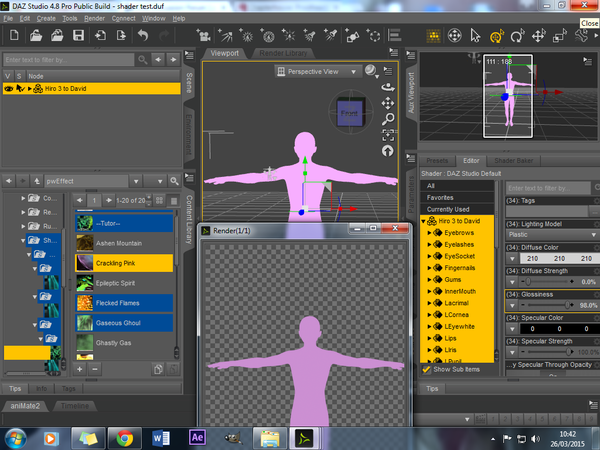The image size is (600, 450).
Task: Collapse Hiro 3 to David in surfaces list
Action: pyautogui.click(x=423, y=221)
